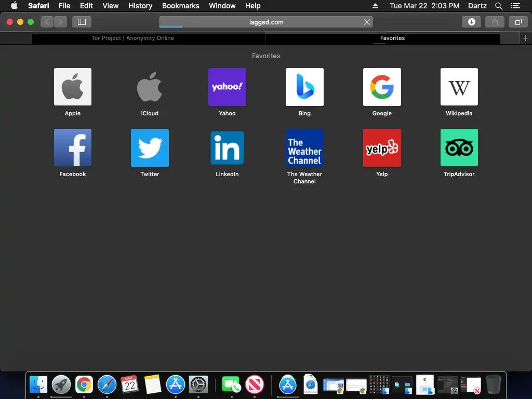Click the lagged.com address field
The height and width of the screenshot is (399, 532).
pos(266,22)
